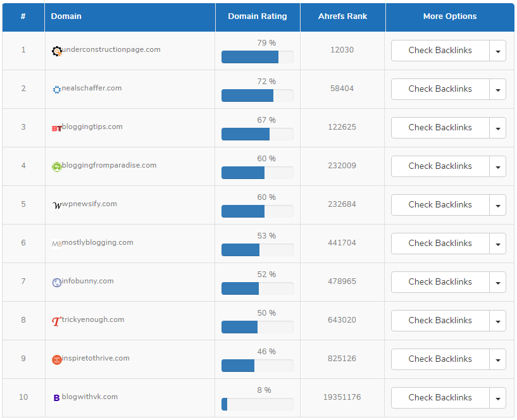Check Backlinks for bloggingfromparadise.com

point(440,166)
